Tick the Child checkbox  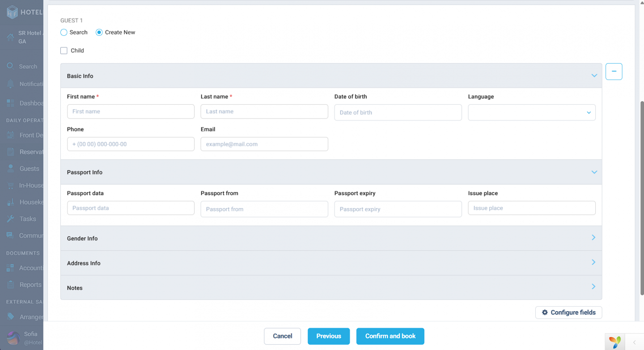(x=64, y=51)
